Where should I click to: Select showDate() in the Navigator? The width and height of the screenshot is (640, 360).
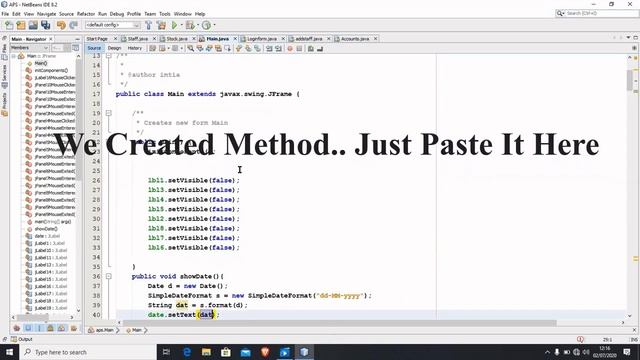(46, 229)
